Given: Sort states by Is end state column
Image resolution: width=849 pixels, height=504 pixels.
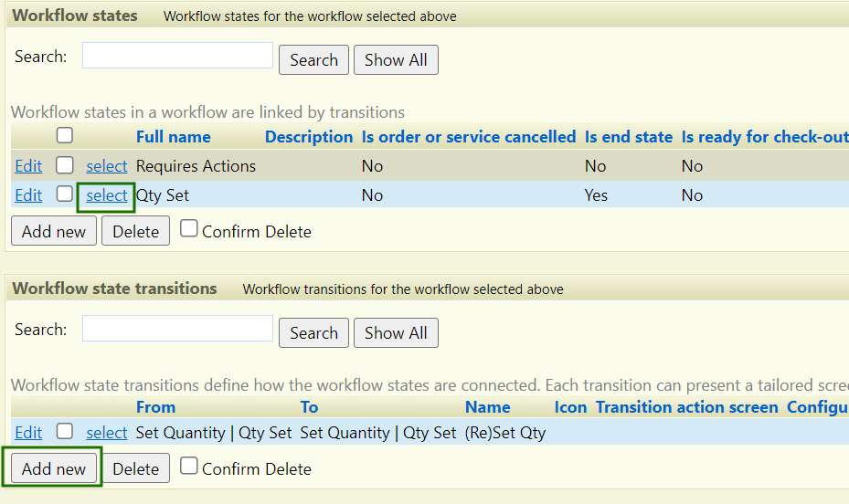Looking at the screenshot, I should click(x=628, y=137).
